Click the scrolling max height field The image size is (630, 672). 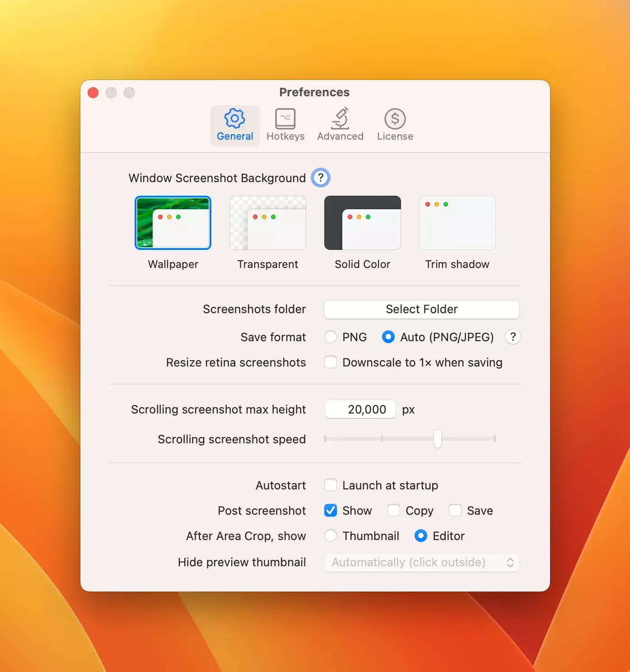coord(360,409)
